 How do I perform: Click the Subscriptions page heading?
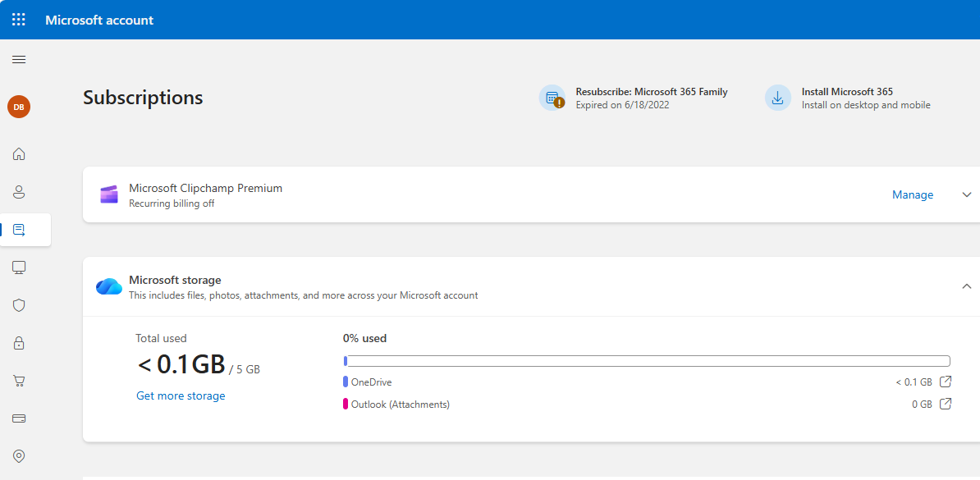coord(143,98)
